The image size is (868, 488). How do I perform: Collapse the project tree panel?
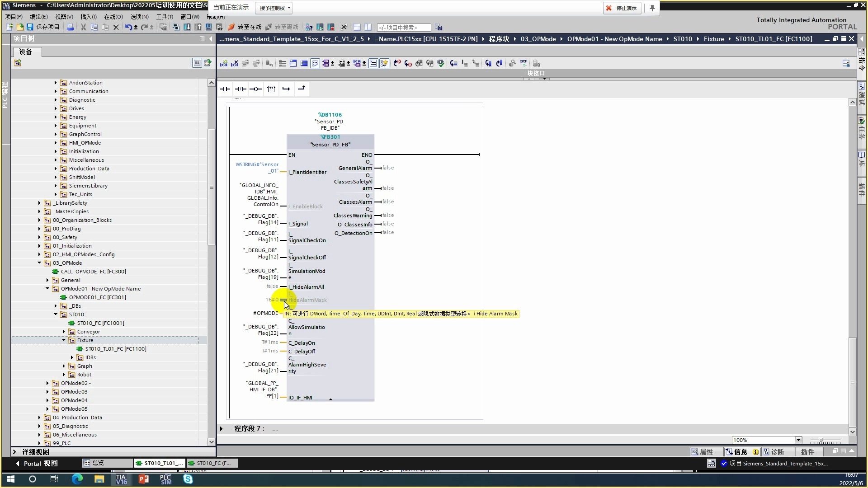coord(211,39)
